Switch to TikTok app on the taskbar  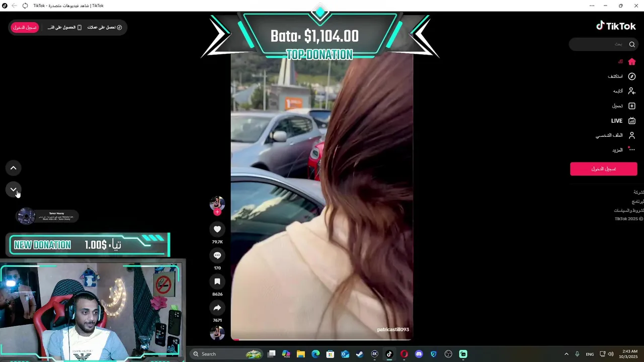(x=389, y=354)
